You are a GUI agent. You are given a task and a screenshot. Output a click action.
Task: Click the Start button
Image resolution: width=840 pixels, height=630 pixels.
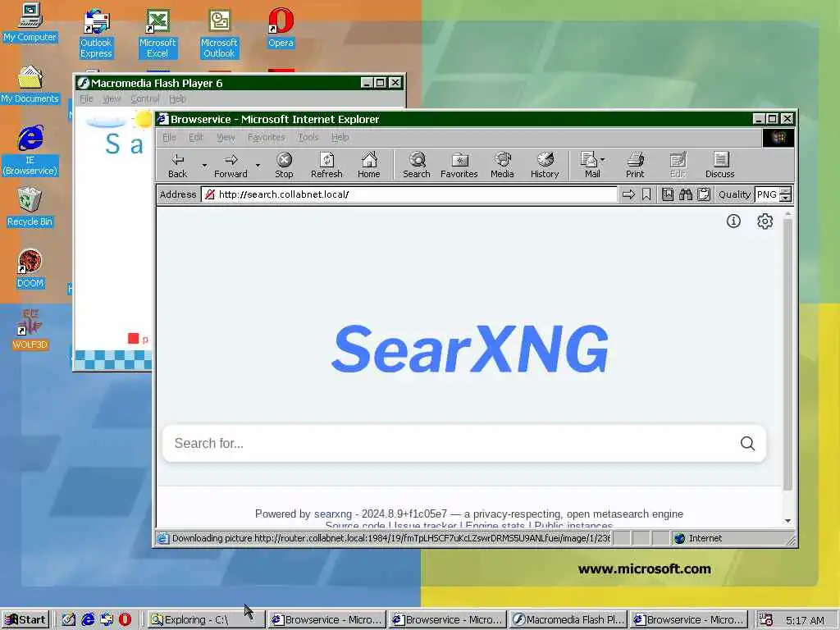pyautogui.click(x=25, y=620)
